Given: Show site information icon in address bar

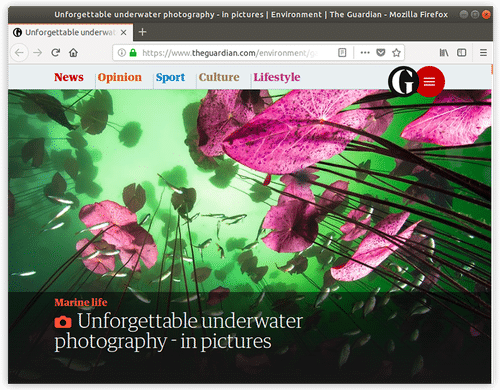Looking at the screenshot, I should [122, 53].
